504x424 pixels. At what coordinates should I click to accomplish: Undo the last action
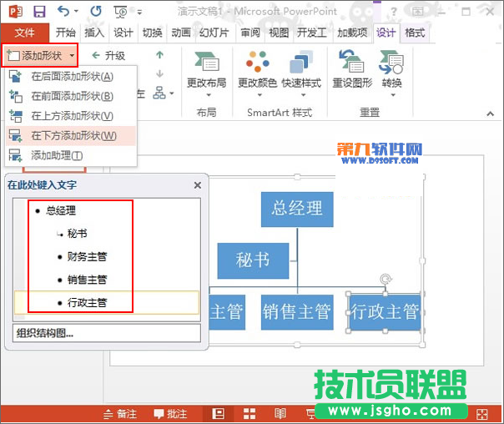tap(63, 12)
